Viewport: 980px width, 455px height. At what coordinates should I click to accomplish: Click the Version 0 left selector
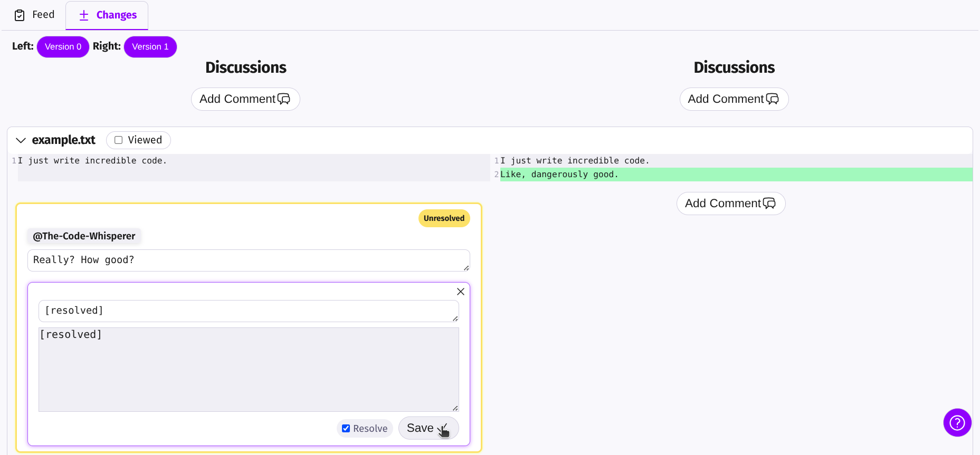(63, 47)
